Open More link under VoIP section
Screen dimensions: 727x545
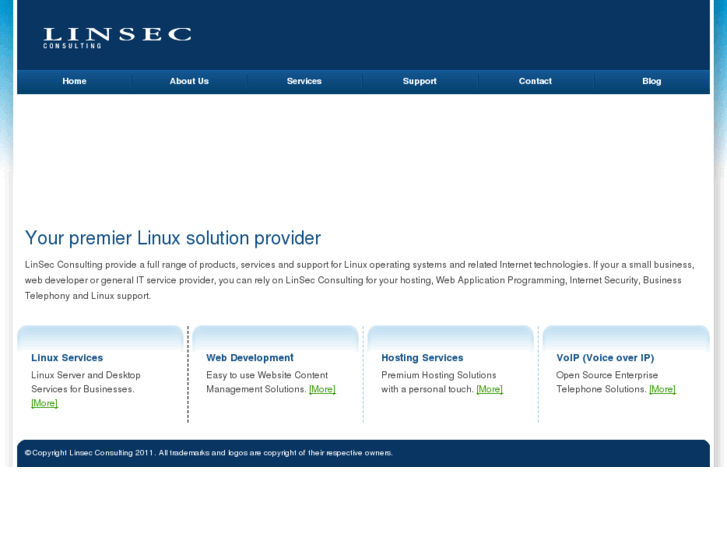(663, 389)
